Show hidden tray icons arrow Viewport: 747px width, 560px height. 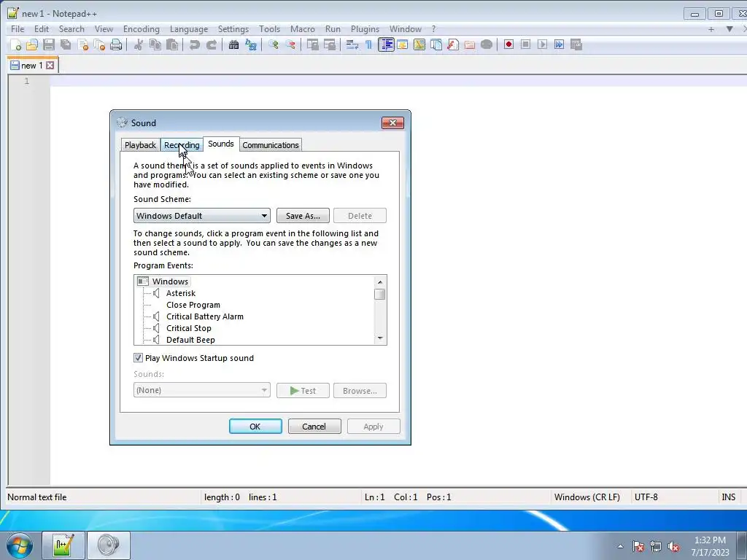[x=620, y=546]
